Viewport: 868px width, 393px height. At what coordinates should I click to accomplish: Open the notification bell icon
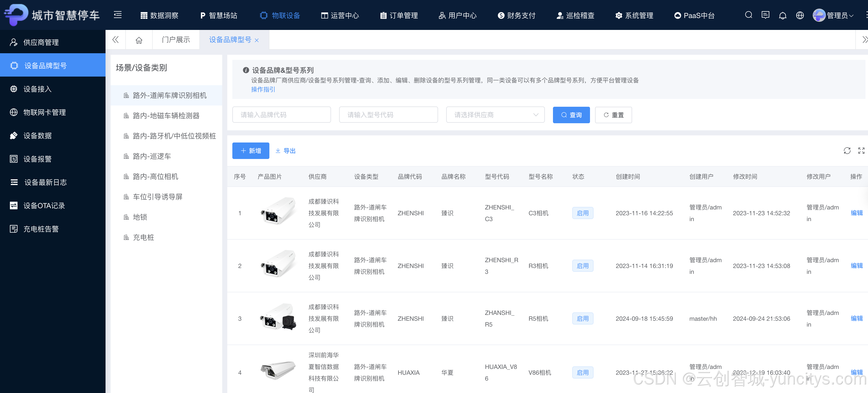click(x=783, y=15)
